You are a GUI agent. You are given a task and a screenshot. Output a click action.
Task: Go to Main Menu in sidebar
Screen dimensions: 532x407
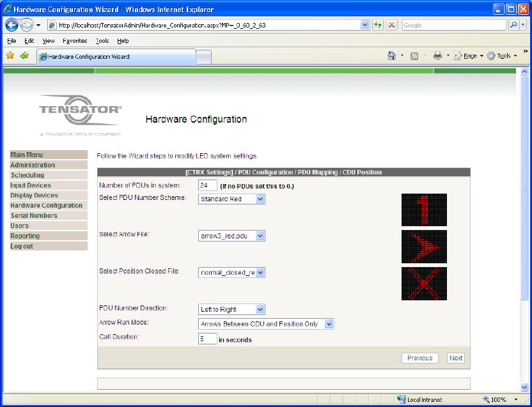(49, 155)
